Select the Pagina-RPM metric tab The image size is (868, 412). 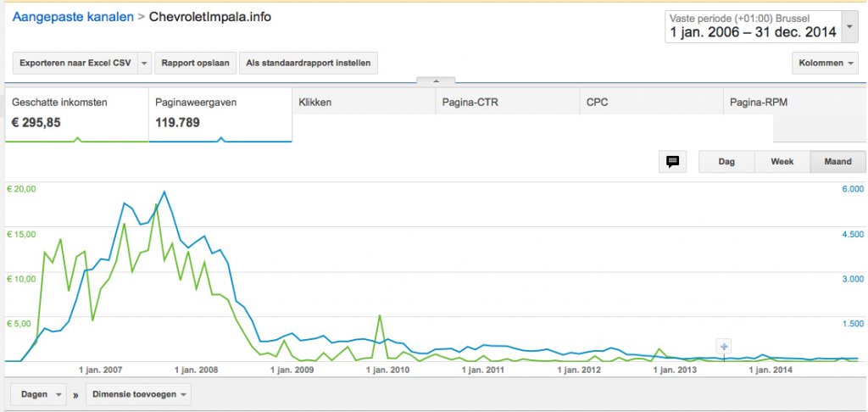pos(794,102)
